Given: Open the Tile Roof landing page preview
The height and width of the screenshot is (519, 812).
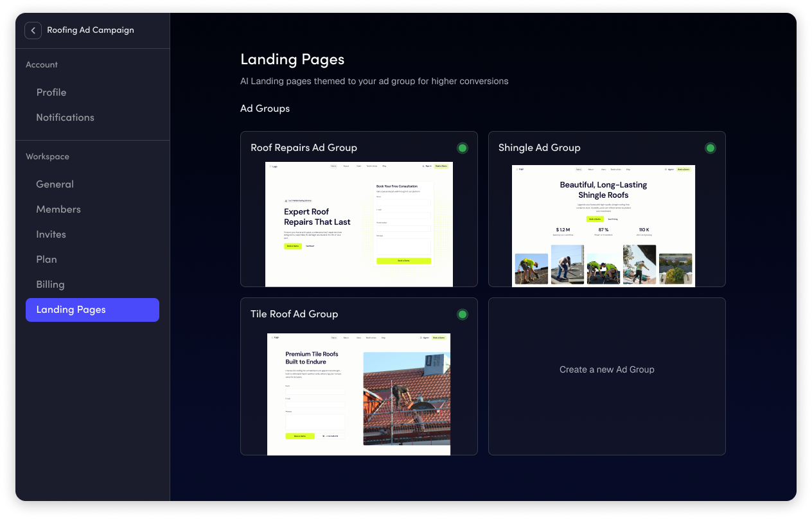Looking at the screenshot, I should (x=358, y=393).
